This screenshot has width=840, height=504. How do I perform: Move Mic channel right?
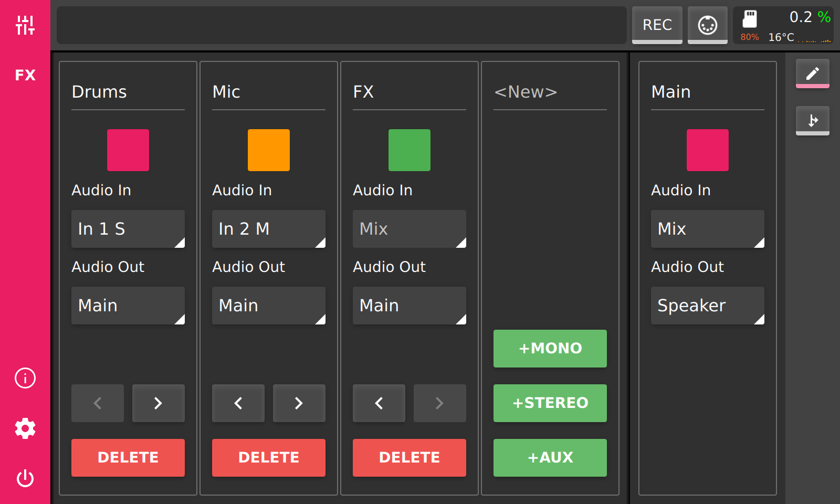click(x=299, y=403)
